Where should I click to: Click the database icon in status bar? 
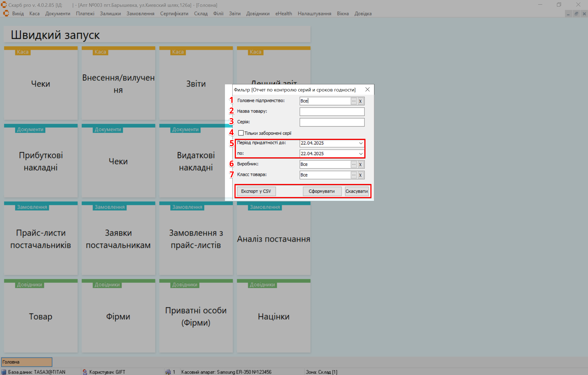point(4,372)
